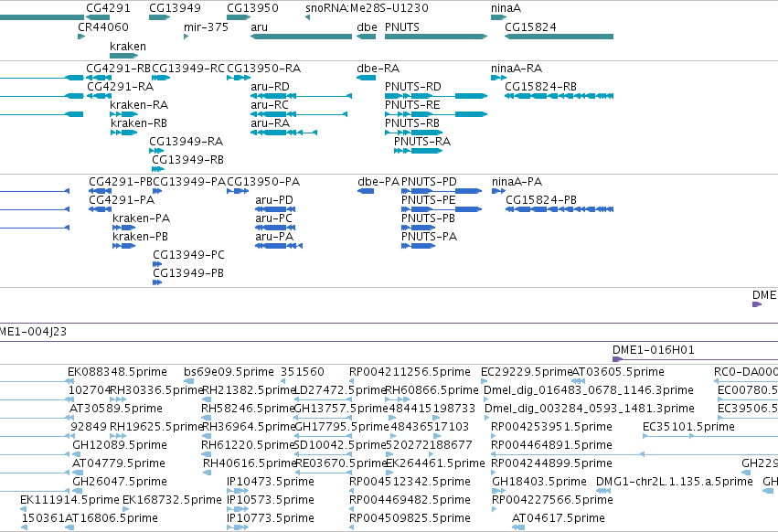Select transcript dbe-RA label
778x532 pixels.
coord(378,68)
